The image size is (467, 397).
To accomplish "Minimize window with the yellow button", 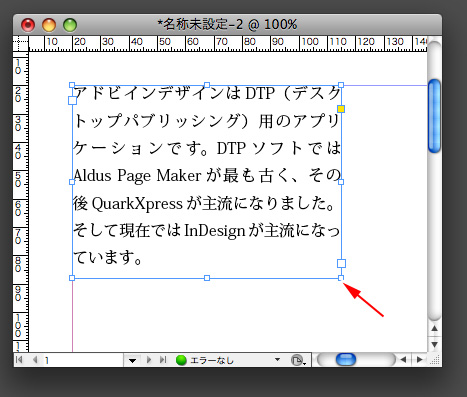I will (x=49, y=25).
